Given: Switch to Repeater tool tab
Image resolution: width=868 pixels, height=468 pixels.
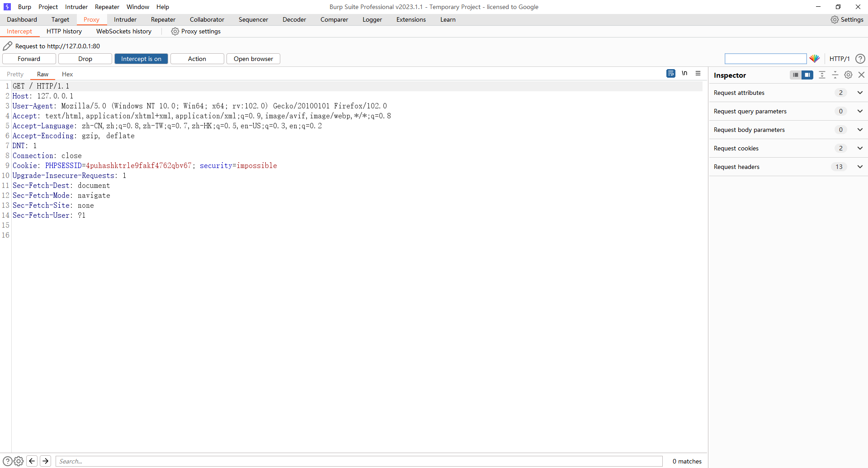Looking at the screenshot, I should 163,19.
